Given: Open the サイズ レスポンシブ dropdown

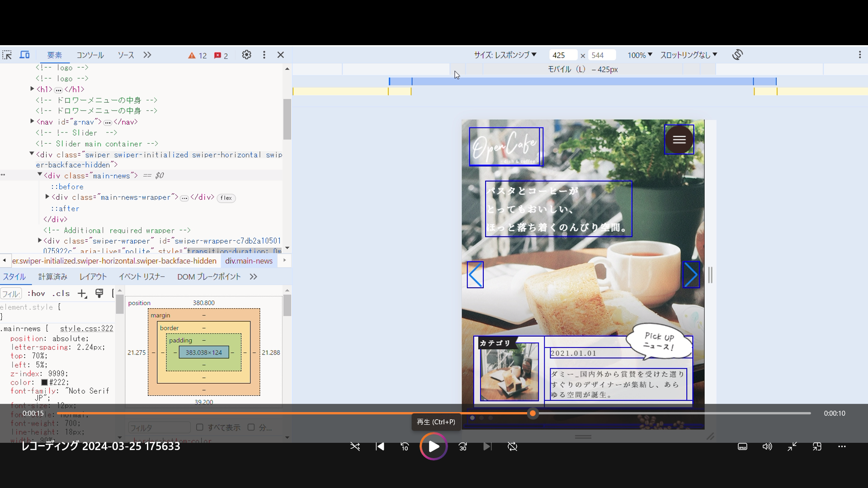Looking at the screenshot, I should click(x=505, y=55).
